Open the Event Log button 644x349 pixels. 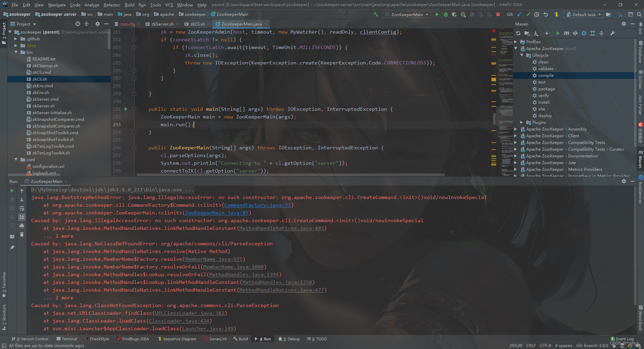622,339
